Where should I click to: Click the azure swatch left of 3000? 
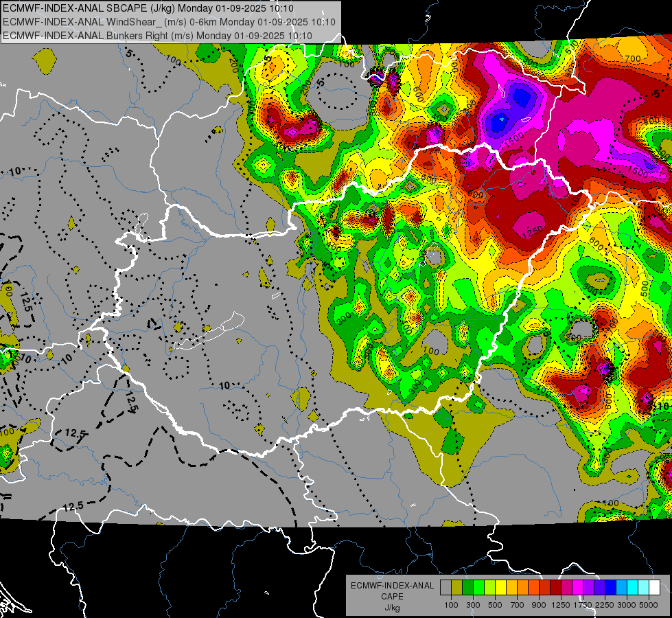point(621,588)
